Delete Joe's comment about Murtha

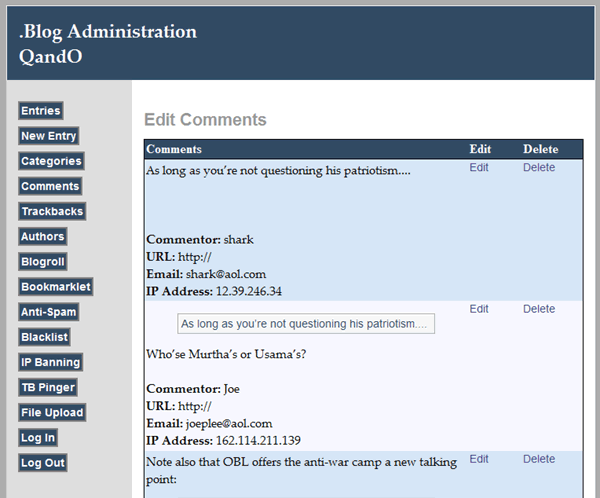539,309
